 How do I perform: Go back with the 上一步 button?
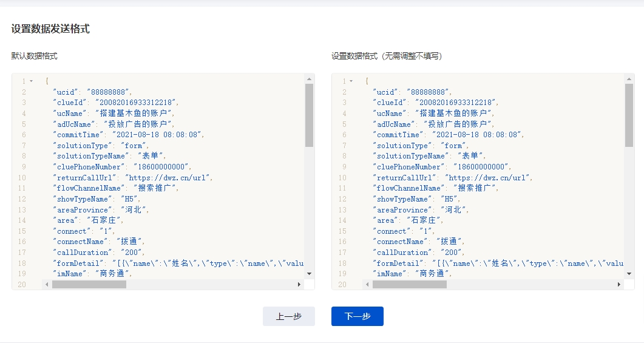tap(289, 316)
